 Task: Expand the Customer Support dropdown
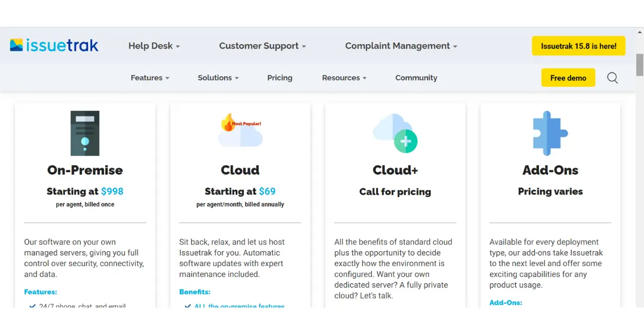pyautogui.click(x=262, y=46)
